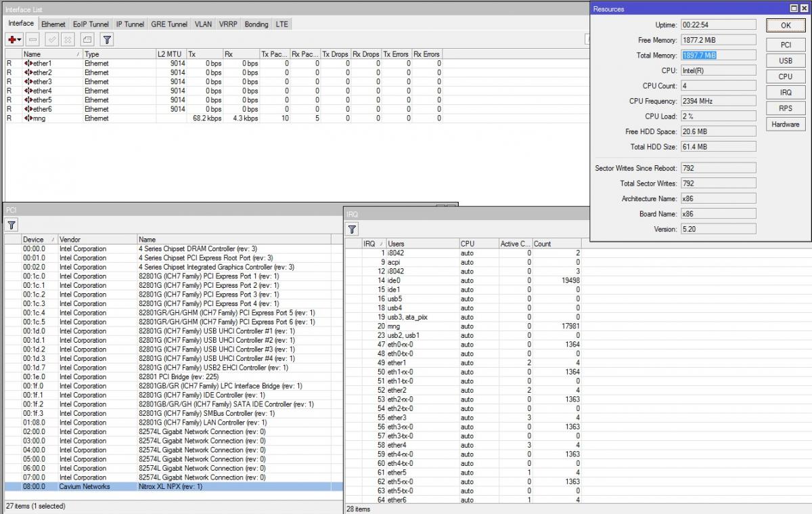The width and height of the screenshot is (812, 514).
Task: Sort IRQ list by IRQ column header
Action: [372, 244]
